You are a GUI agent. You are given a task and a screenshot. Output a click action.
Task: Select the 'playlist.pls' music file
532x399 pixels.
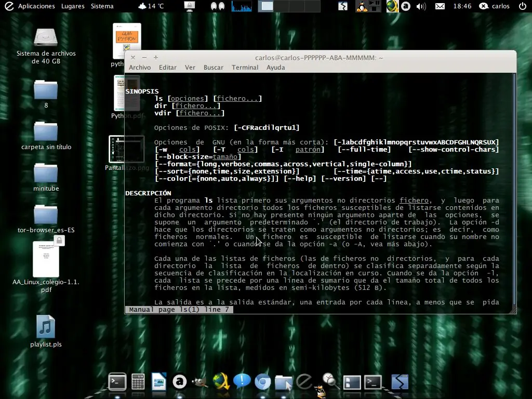coord(46,331)
